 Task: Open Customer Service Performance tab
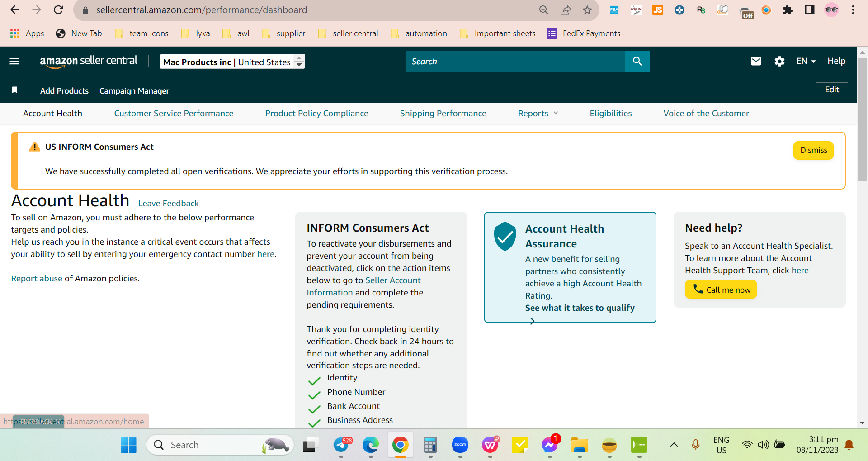[174, 114]
